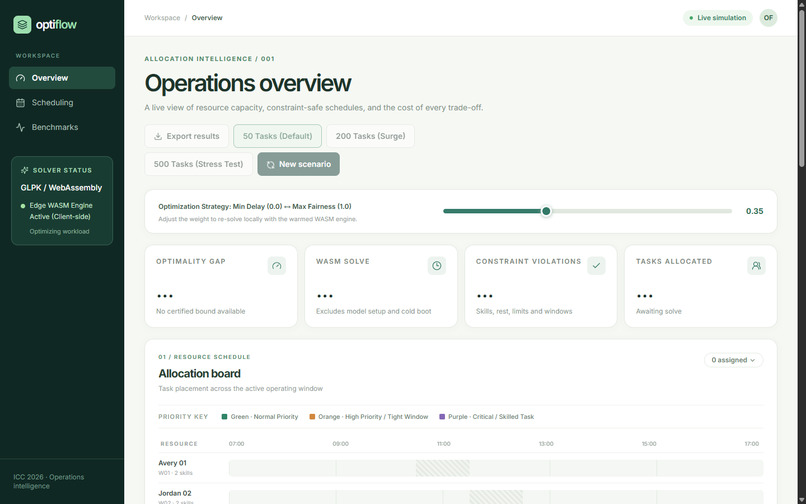Click the Overview gauge icon in sidebar
The width and height of the screenshot is (806, 504).
(x=21, y=78)
